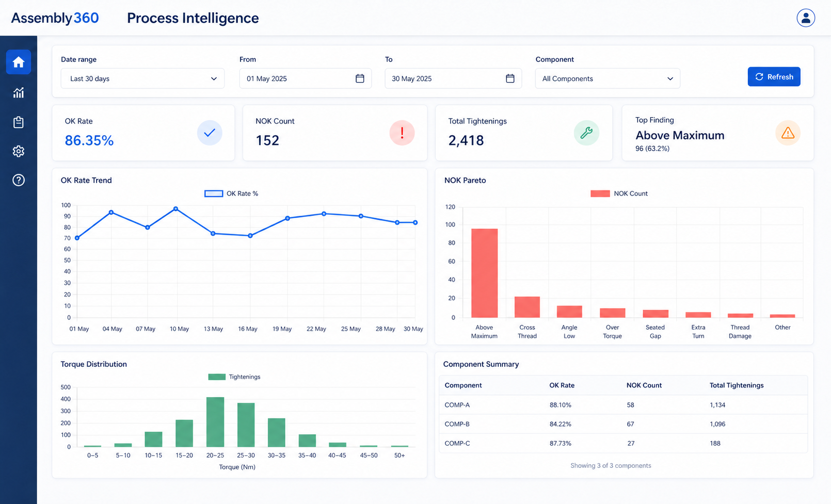The width and height of the screenshot is (831, 504).
Task: Click the 152 NOK Count value
Action: click(x=267, y=140)
